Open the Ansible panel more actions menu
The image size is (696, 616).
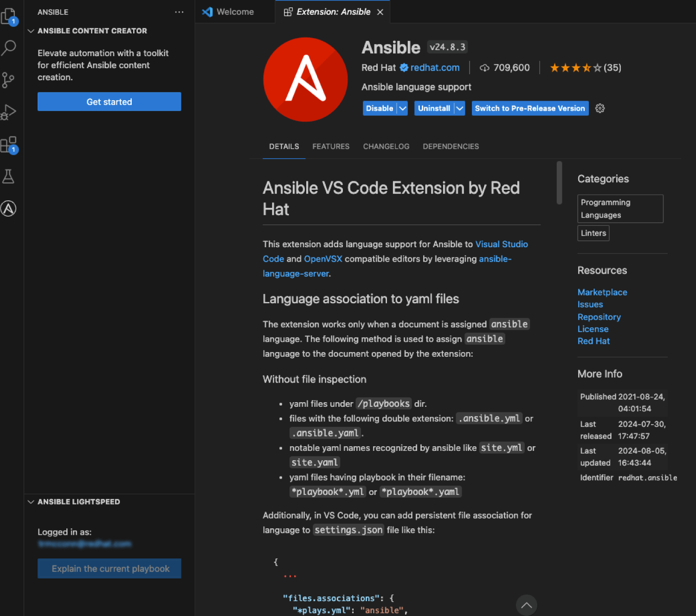click(179, 12)
